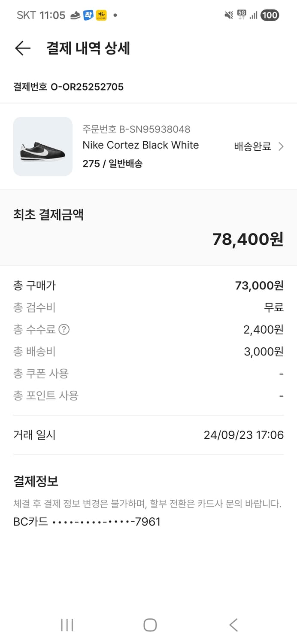The height and width of the screenshot is (644, 297).
Task: Select order number B-SN95938048
Action: tap(136, 129)
